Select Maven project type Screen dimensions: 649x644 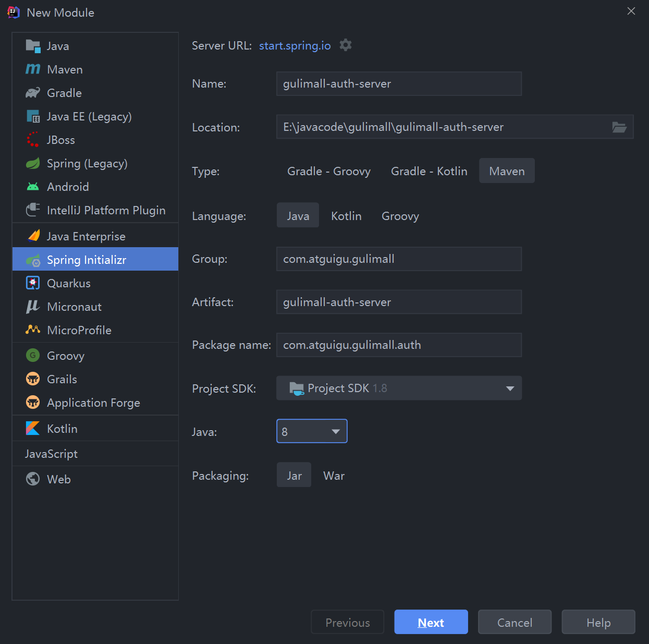click(507, 171)
